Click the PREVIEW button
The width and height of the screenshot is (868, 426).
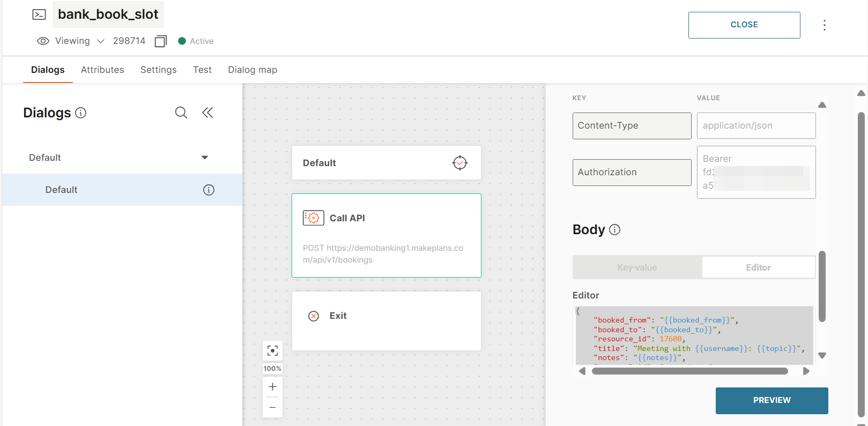[771, 401]
